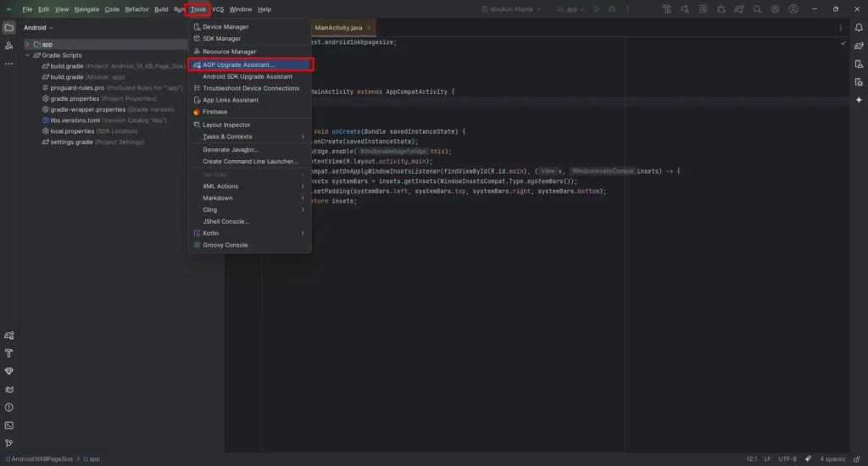868x466 pixels.
Task: Click LF line separator in status bar
Action: tap(767, 459)
